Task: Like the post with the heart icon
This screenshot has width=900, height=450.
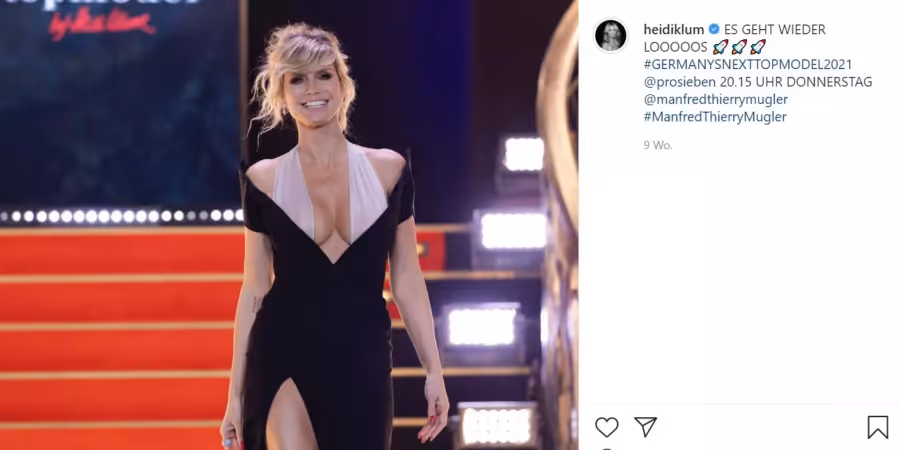Action: point(606,427)
